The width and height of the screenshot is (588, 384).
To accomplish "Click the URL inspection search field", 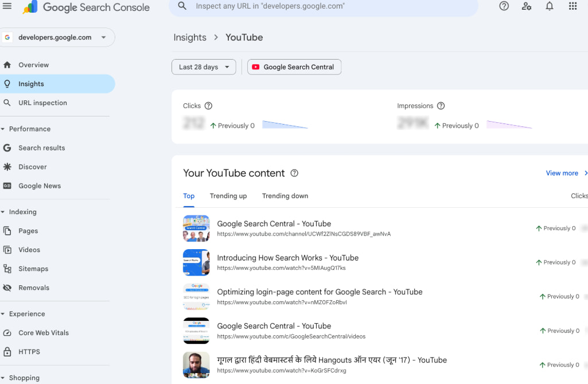I will click(321, 7).
